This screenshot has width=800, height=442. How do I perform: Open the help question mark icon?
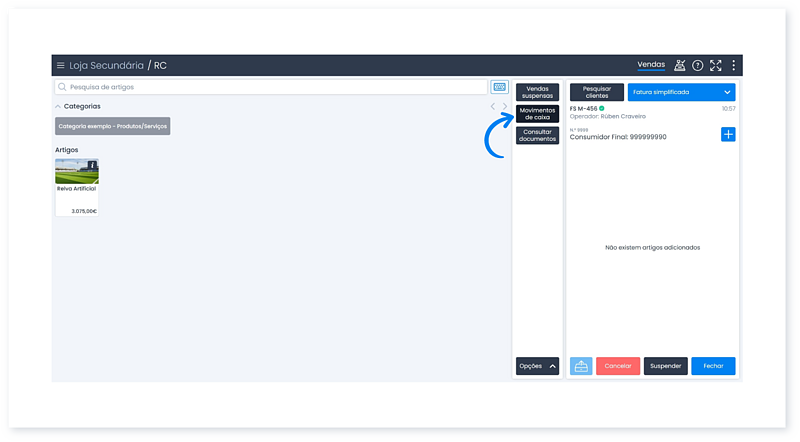[x=697, y=65]
